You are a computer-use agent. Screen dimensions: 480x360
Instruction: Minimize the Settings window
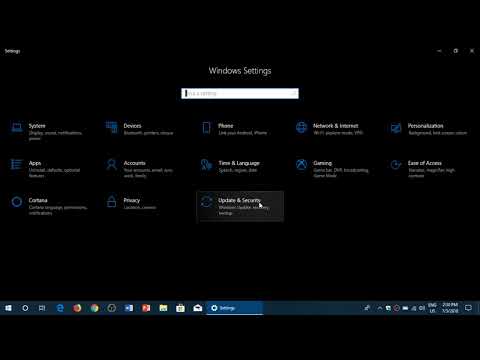click(439, 51)
